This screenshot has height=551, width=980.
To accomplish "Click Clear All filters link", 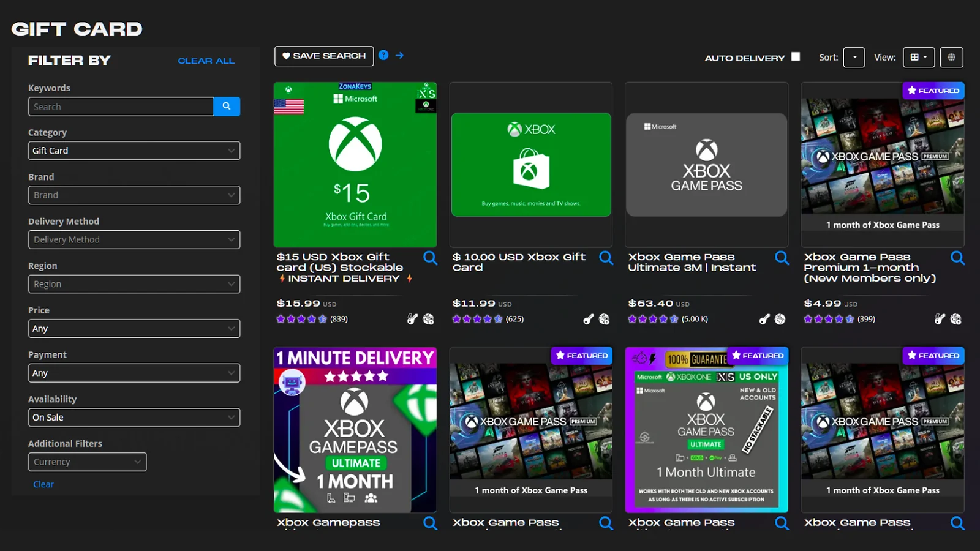I will pos(206,61).
